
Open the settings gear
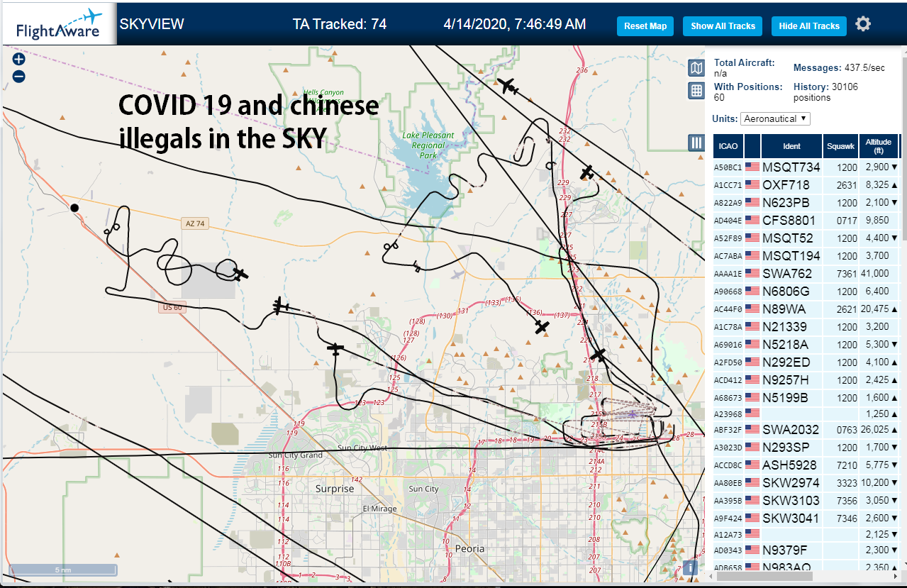862,24
